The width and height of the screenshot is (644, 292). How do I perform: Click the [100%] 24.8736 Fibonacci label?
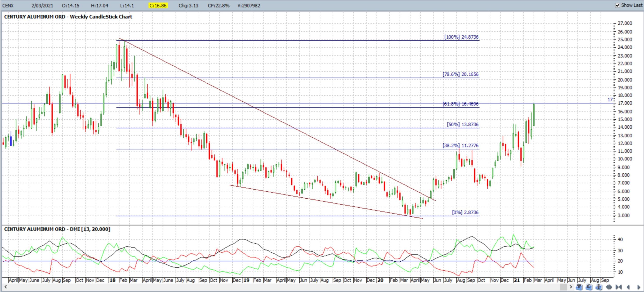pos(461,37)
